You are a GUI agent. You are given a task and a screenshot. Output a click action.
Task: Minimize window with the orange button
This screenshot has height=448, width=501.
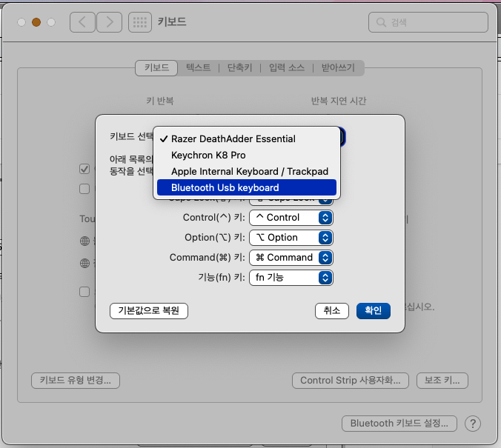[x=36, y=22]
